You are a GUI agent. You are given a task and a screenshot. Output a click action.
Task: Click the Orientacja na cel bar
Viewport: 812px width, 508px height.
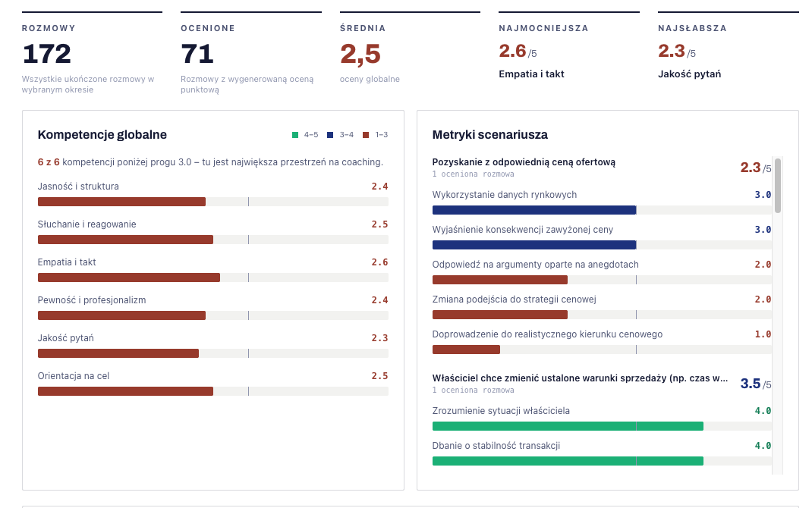point(212,391)
